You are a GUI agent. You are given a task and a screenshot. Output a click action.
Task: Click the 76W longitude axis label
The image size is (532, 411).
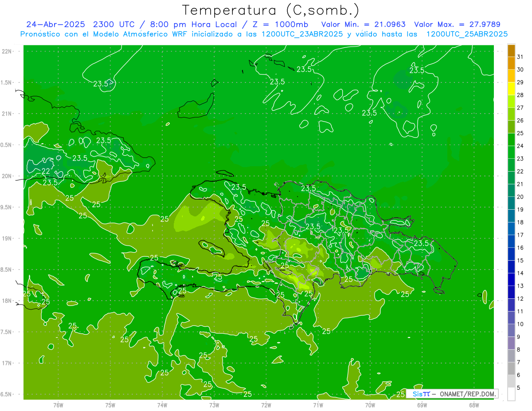coord(58,405)
